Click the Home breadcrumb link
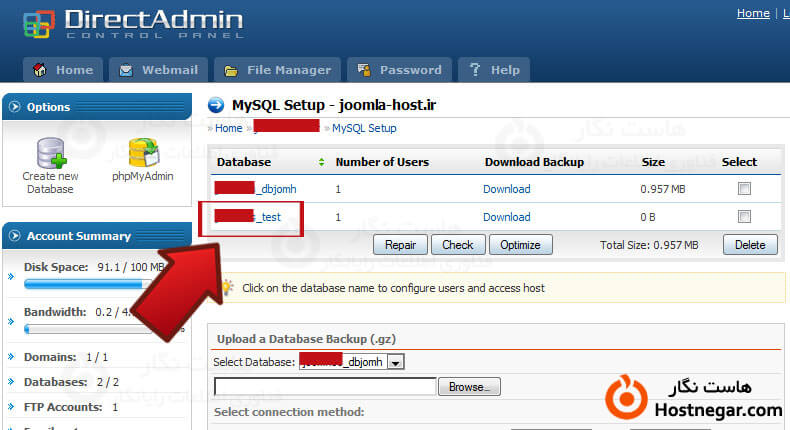This screenshot has width=790, height=430. point(229,128)
